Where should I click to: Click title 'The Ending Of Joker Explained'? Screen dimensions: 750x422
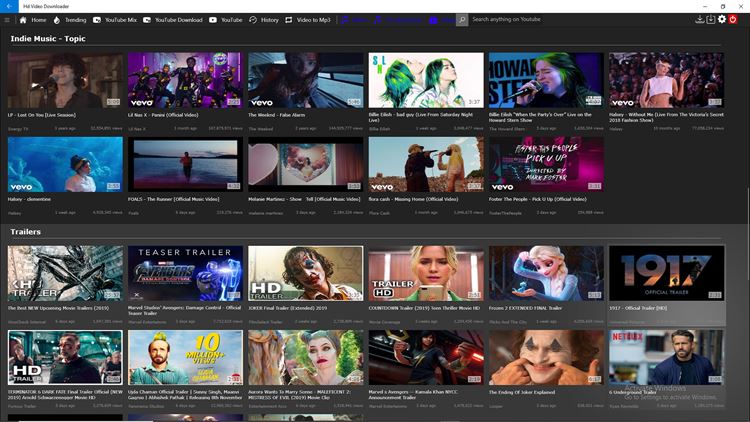pos(522,392)
